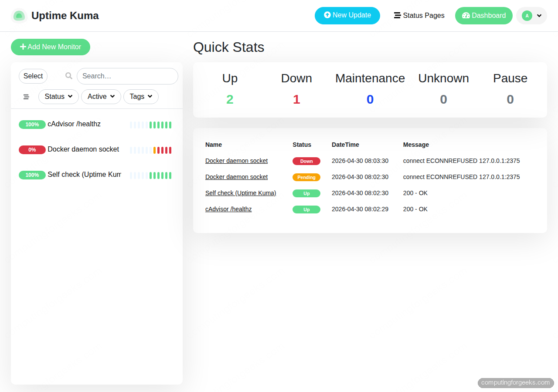Click the plus icon in Add New Monitor
Screen dimensions: 558x392
coord(23,47)
